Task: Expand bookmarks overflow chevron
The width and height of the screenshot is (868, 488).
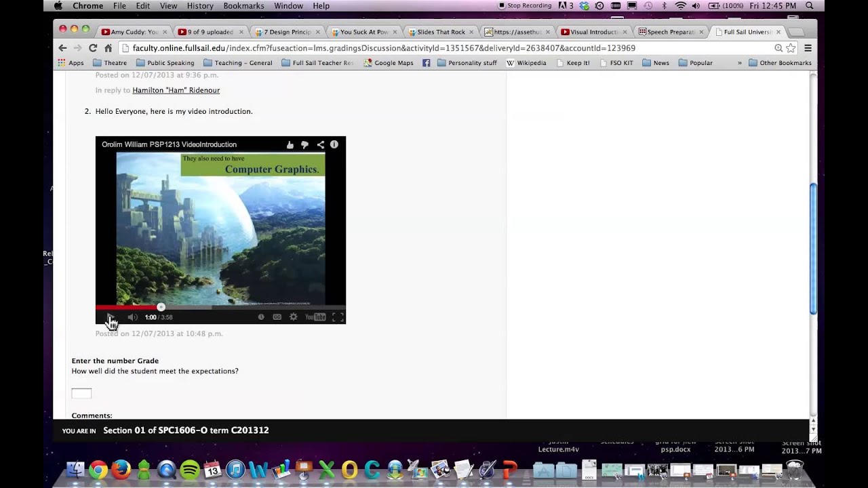Action: [740, 63]
